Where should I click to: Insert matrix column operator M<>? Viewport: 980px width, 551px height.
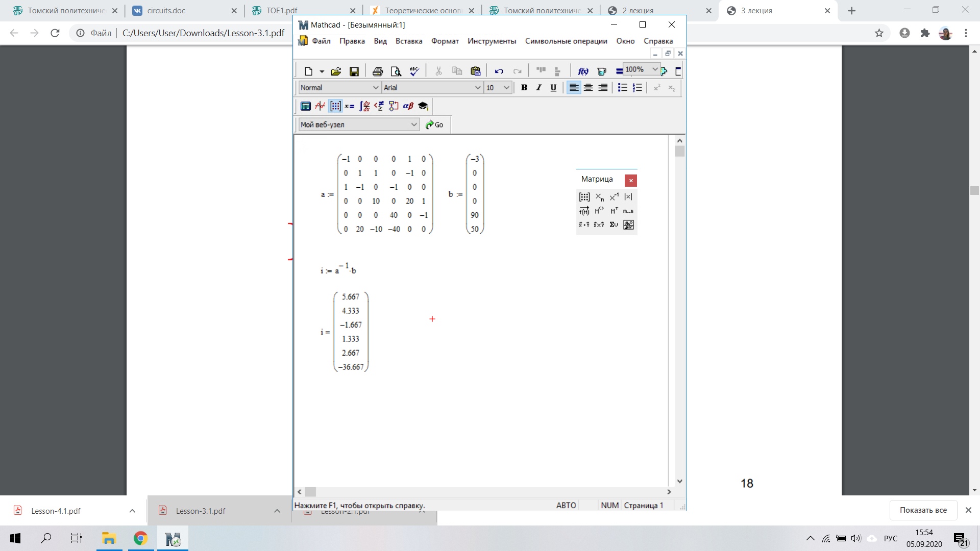[x=599, y=211]
